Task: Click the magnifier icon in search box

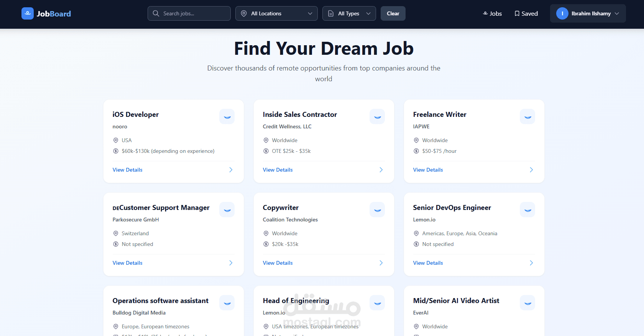Action: (156, 13)
